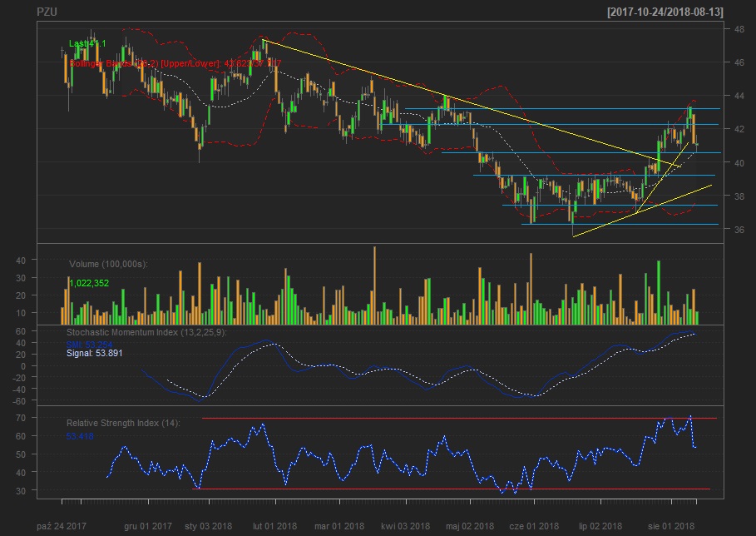Viewport: 756px width, 536px height.
Task: Click the mar 01 2018 date label
Action: [339, 526]
